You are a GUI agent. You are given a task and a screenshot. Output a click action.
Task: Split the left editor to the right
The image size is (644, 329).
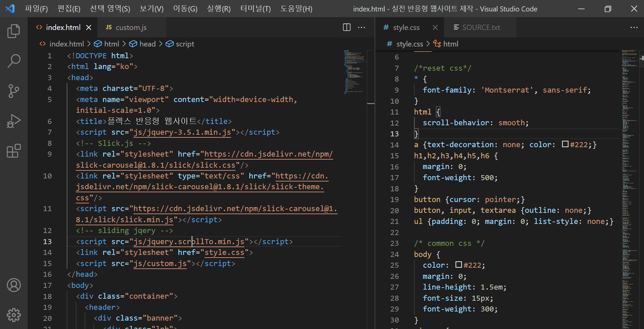[x=347, y=27]
